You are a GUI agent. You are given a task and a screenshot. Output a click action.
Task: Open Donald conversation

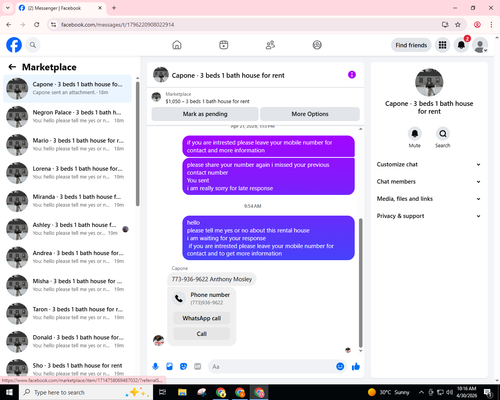67,341
